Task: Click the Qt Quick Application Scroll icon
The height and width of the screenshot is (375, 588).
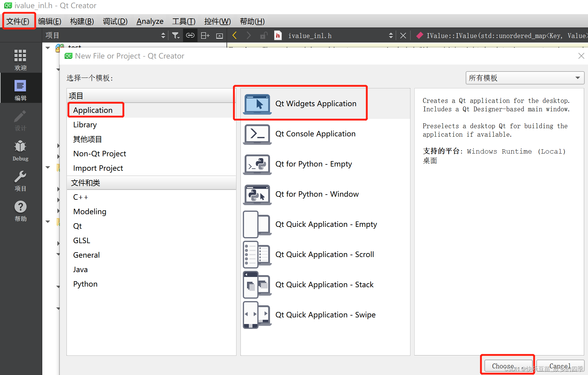Action: (257, 255)
